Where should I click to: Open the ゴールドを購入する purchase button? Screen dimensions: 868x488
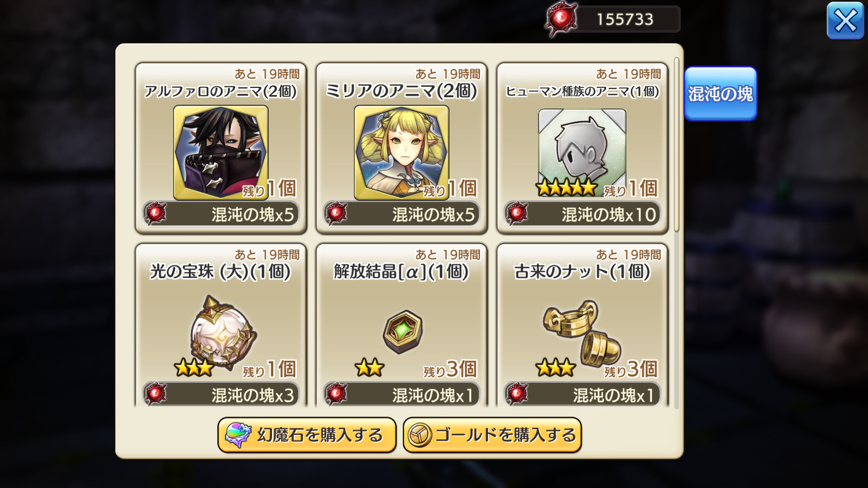point(492,435)
